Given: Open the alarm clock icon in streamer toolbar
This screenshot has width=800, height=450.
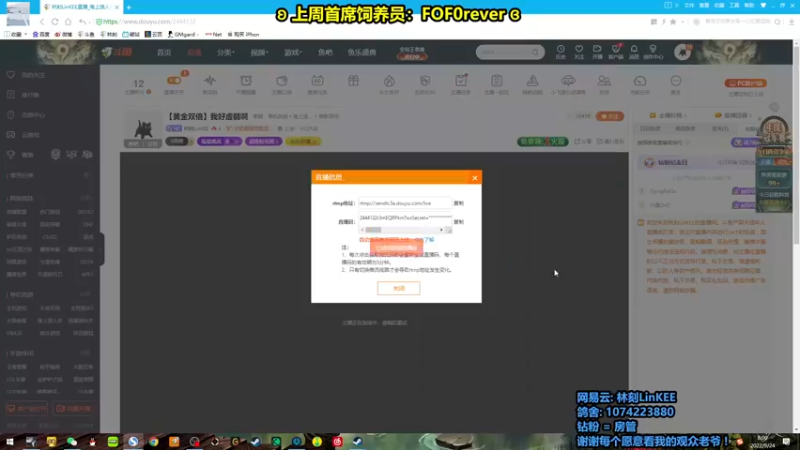Looking at the screenshot, I should pos(246,81).
